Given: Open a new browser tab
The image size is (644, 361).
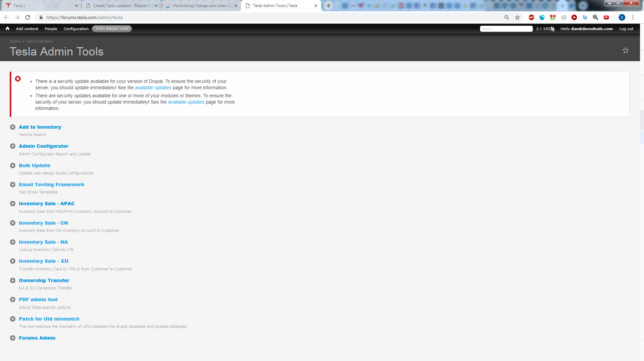Looking at the screenshot, I should 329,6.
